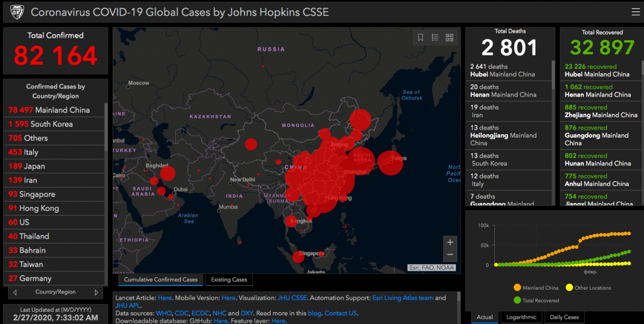The height and width of the screenshot is (324, 644).
Task: Click the Tokyo red case circle on map
Action: pyautogui.click(x=390, y=162)
